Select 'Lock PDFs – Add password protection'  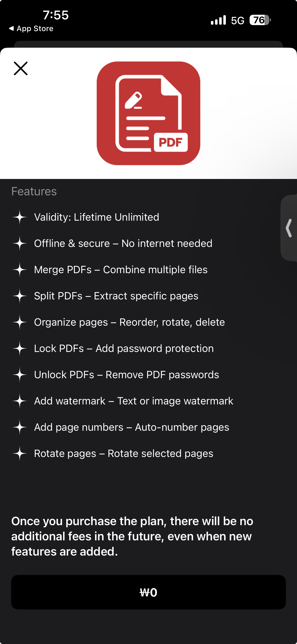tap(124, 348)
